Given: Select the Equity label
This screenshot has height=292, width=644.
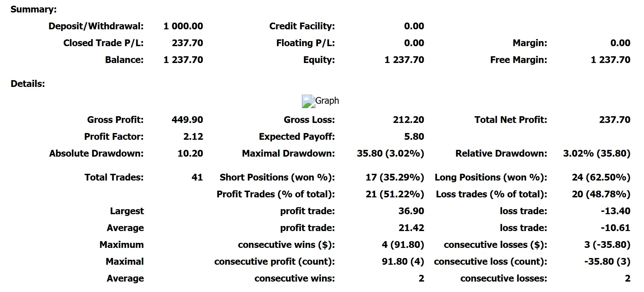Looking at the screenshot, I should point(319,60).
